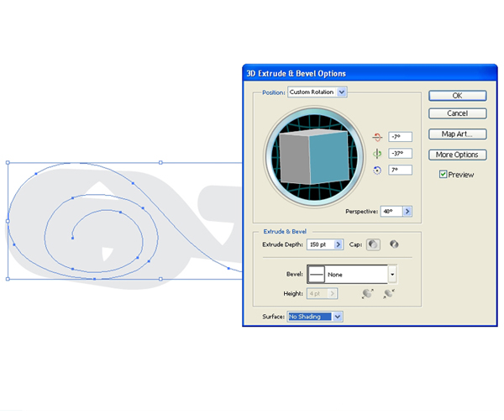This screenshot has width=504, height=420.
Task: Click the Bevel None preview box
Action: (x=317, y=275)
